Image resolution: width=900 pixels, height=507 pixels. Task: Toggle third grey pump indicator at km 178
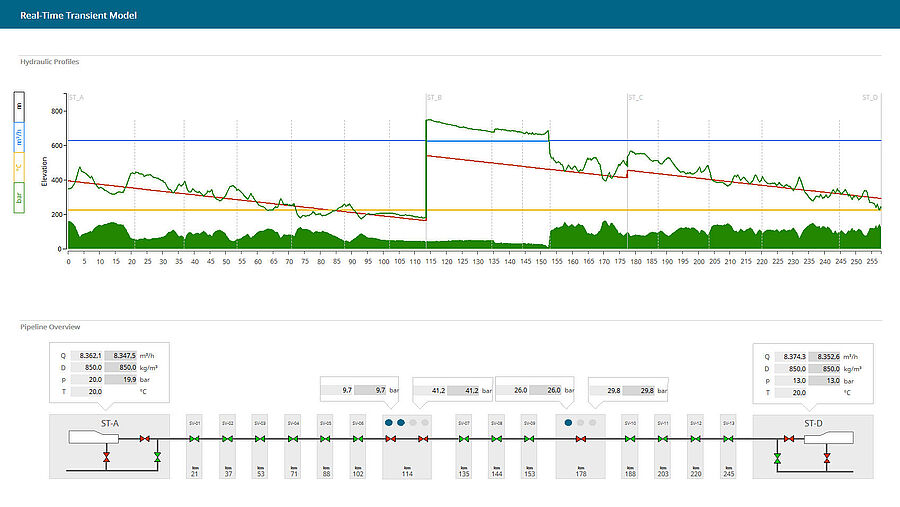[x=592, y=423]
